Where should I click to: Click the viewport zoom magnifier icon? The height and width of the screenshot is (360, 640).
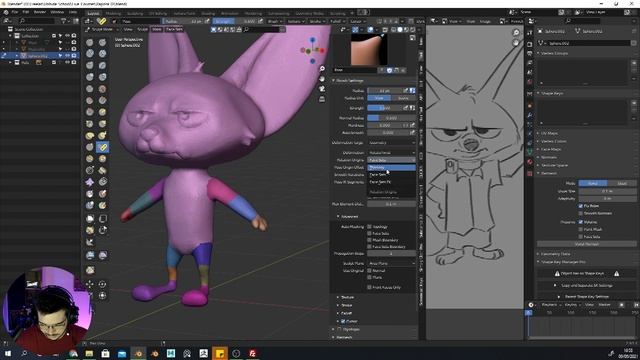pyautogui.click(x=322, y=69)
